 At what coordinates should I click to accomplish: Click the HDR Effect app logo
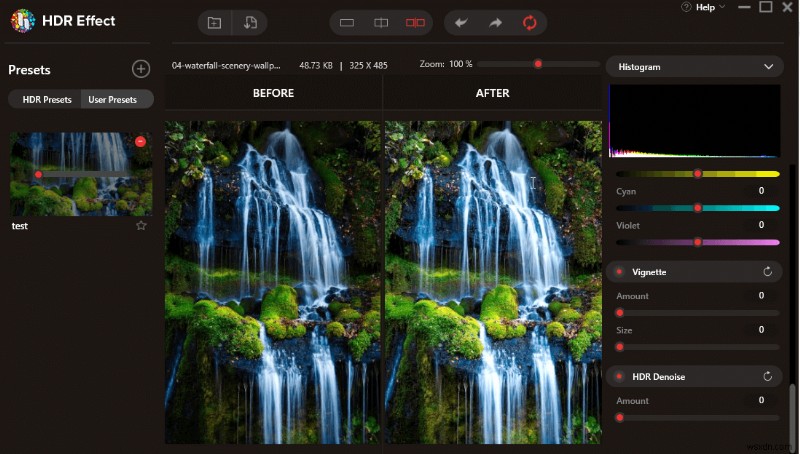coord(22,21)
